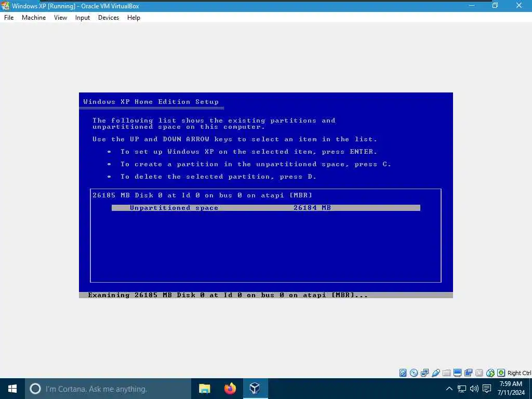The image size is (532, 399).
Task: Click the optical disc indicator icon
Action: (414, 373)
